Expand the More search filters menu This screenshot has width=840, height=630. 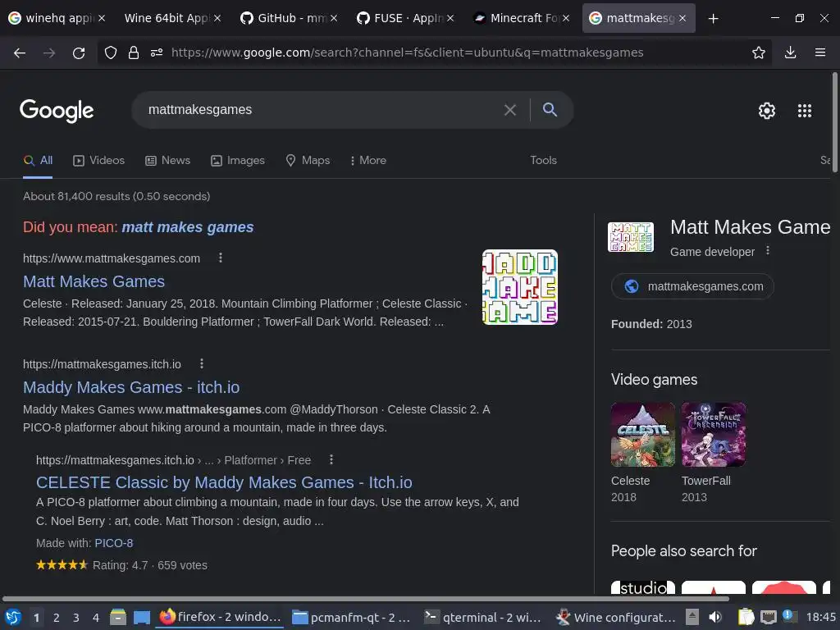coord(368,160)
